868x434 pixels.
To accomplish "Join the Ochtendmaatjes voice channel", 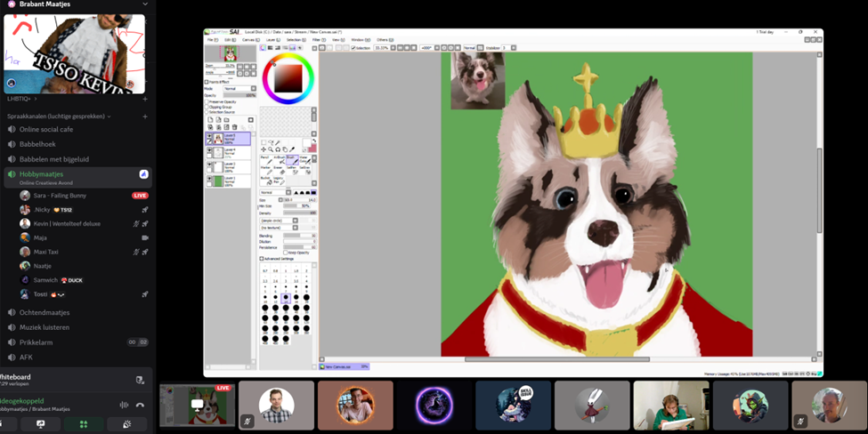I will (x=45, y=312).
